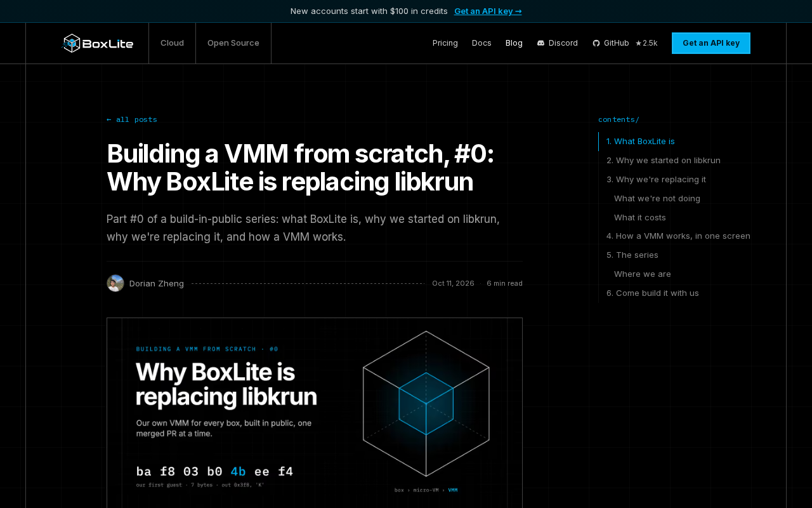
Task: Click author name Dorian Zheng
Action: click(x=157, y=283)
